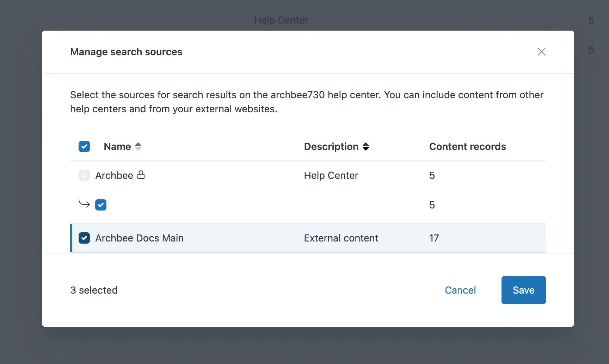Click the lock icon beside Archbee
The width and height of the screenshot is (609, 364).
click(141, 175)
